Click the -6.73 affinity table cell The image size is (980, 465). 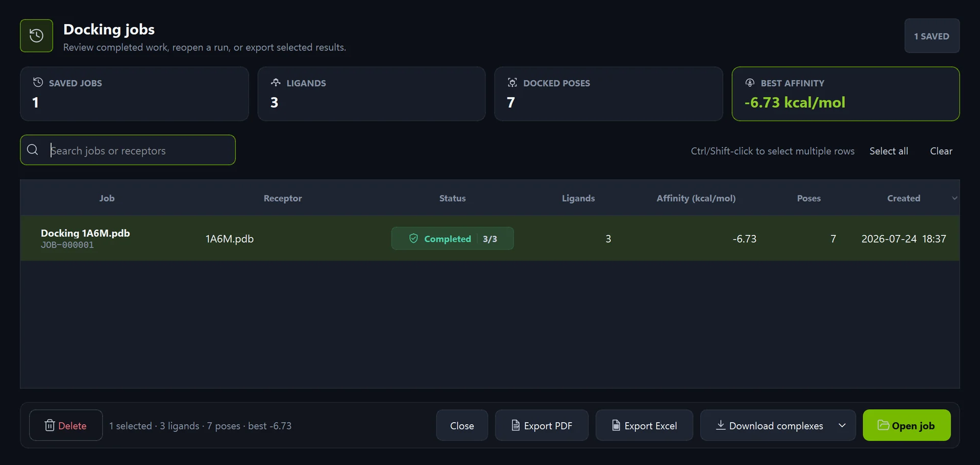tap(744, 239)
